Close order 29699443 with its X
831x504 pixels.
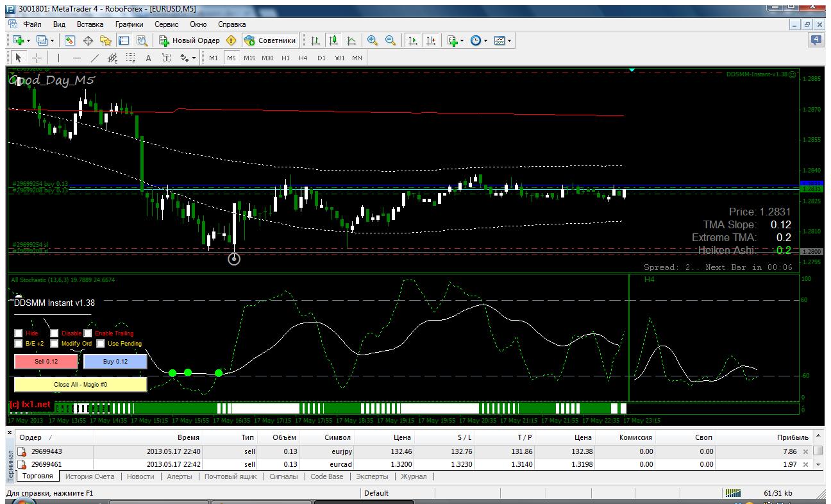806,451
